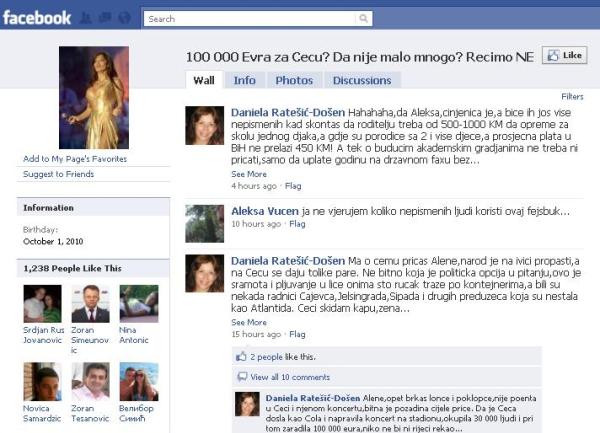Click the 10 hours ago timestamp
This screenshot has width=600, height=433.
256,224
